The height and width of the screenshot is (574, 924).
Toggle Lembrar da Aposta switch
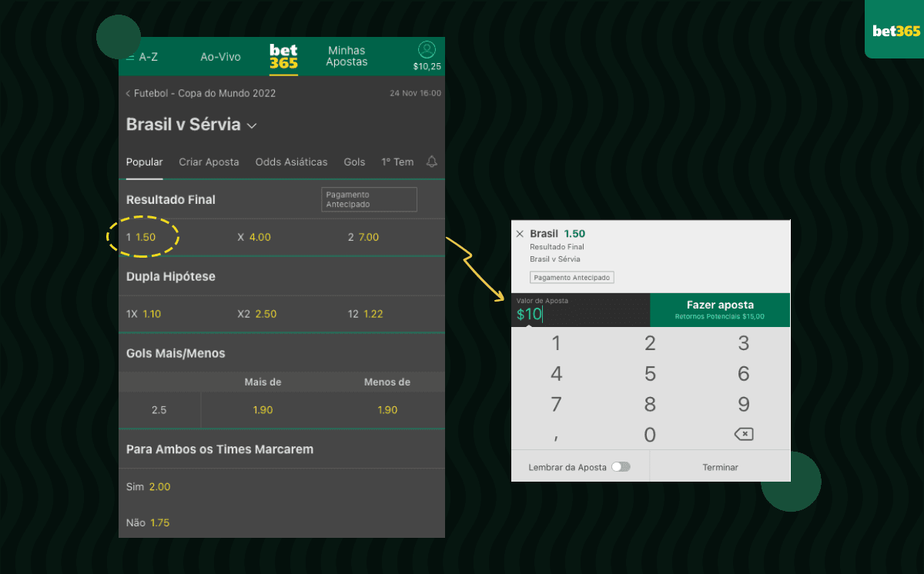(x=621, y=467)
